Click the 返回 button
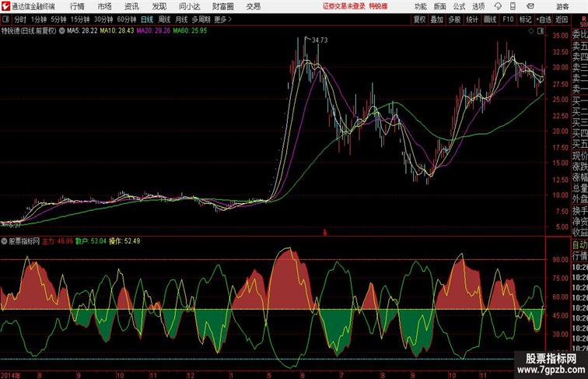Image resolution: width=588 pixels, height=379 pixels. pyautogui.click(x=562, y=19)
